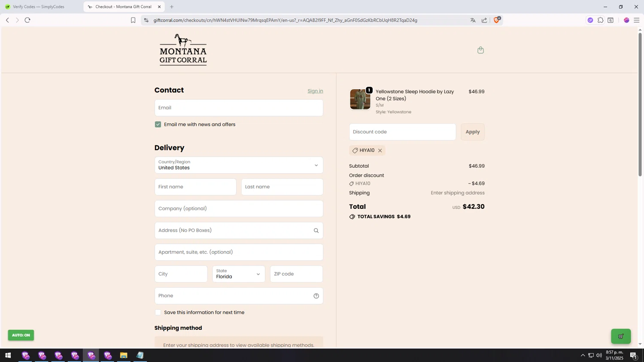Screen dimensions: 644x362
Task: Check Save this information for next time
Action: (158, 313)
